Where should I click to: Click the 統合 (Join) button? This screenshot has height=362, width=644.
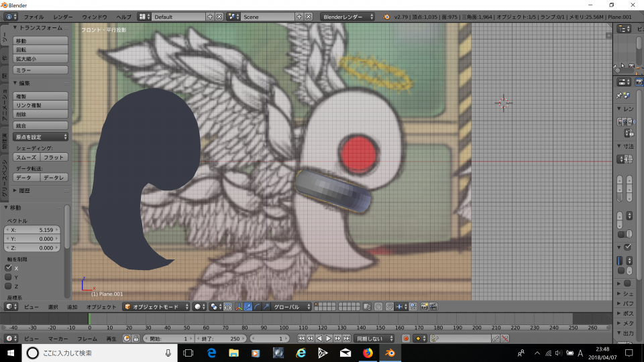click(x=40, y=125)
